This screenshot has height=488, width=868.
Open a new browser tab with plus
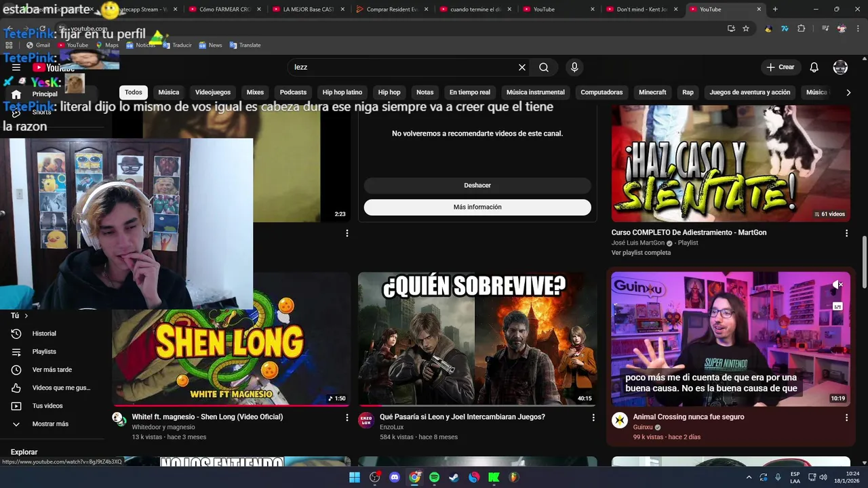775,9
